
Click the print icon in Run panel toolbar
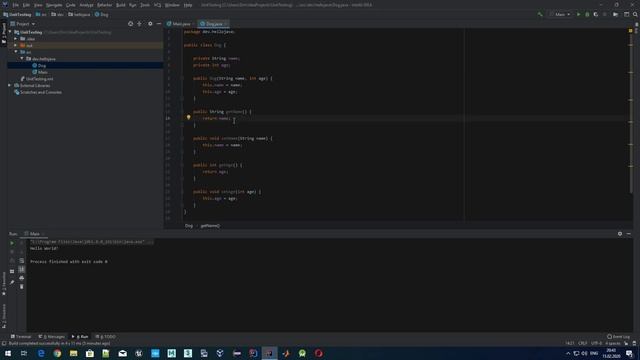coord(22,278)
